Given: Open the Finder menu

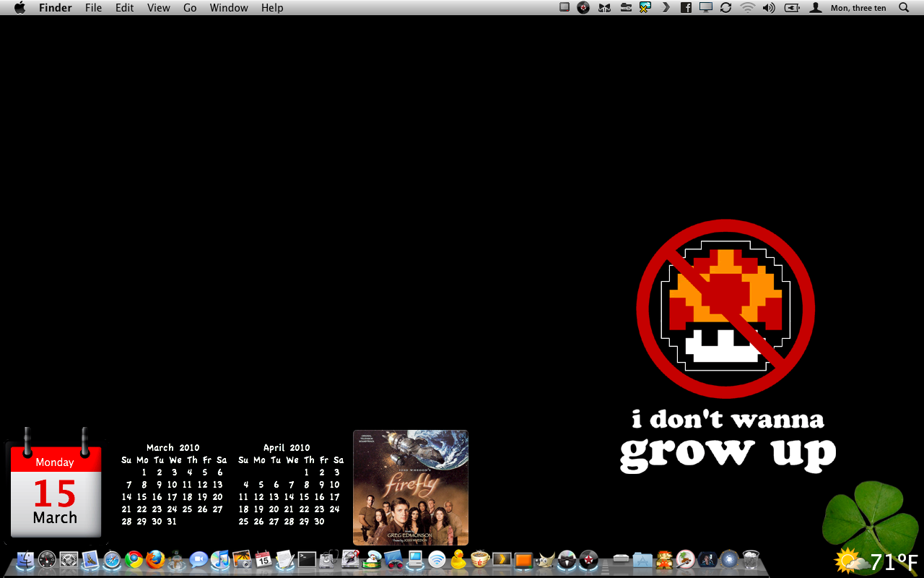Looking at the screenshot, I should (x=55, y=8).
